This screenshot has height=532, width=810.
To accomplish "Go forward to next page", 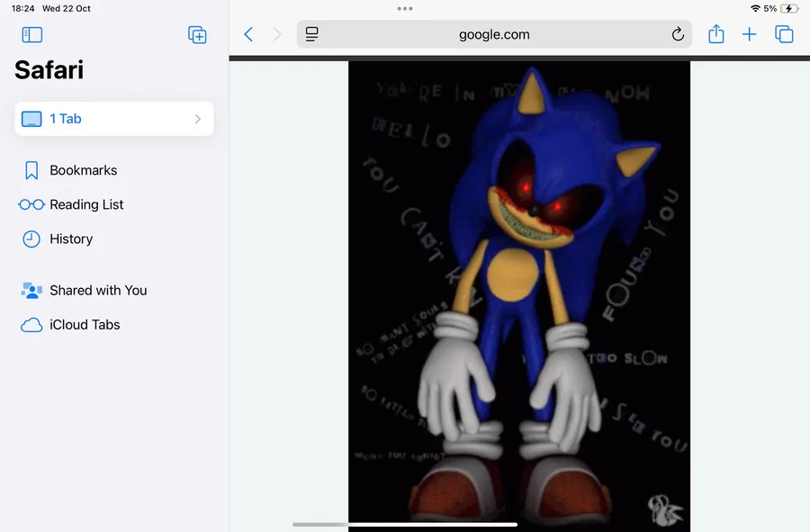I will point(277,34).
